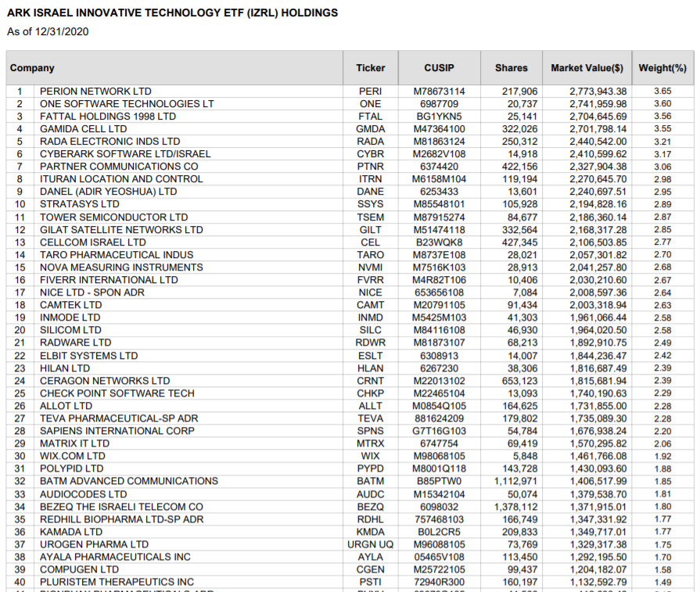Click CUSIP M2682V108 for CyberArk

tap(439, 153)
